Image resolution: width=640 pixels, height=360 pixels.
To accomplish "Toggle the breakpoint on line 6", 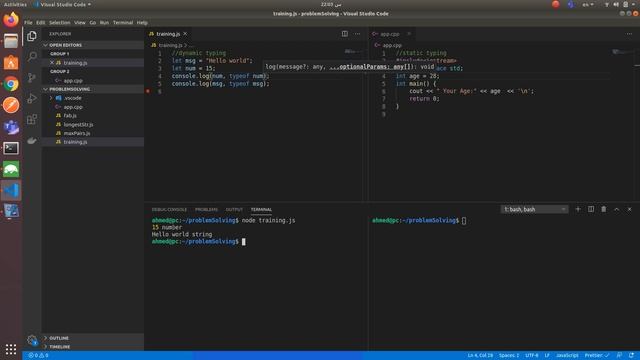I will pos(148,91).
